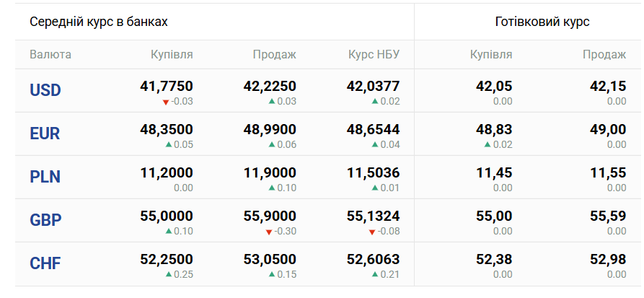Click red down arrow under GBP 55,9000

(269, 232)
